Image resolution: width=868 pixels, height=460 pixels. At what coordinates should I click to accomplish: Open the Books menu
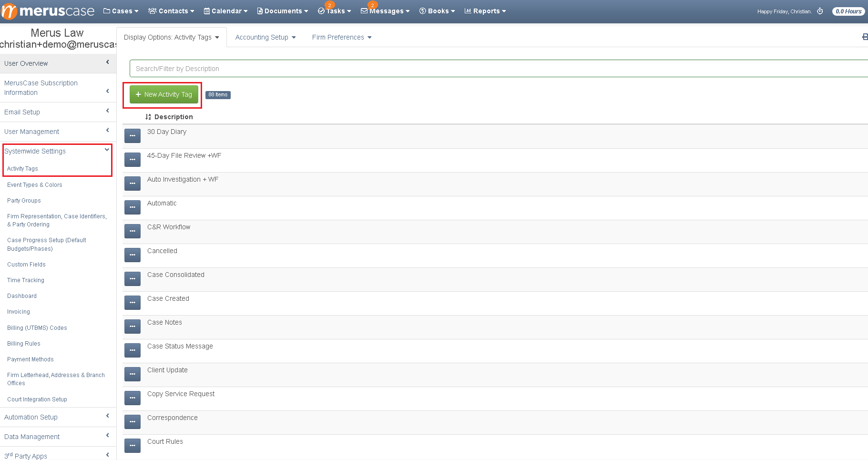437,11
